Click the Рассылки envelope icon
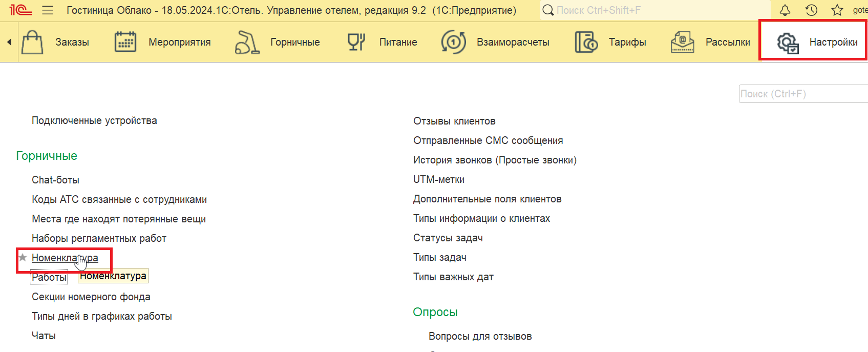 coord(682,42)
